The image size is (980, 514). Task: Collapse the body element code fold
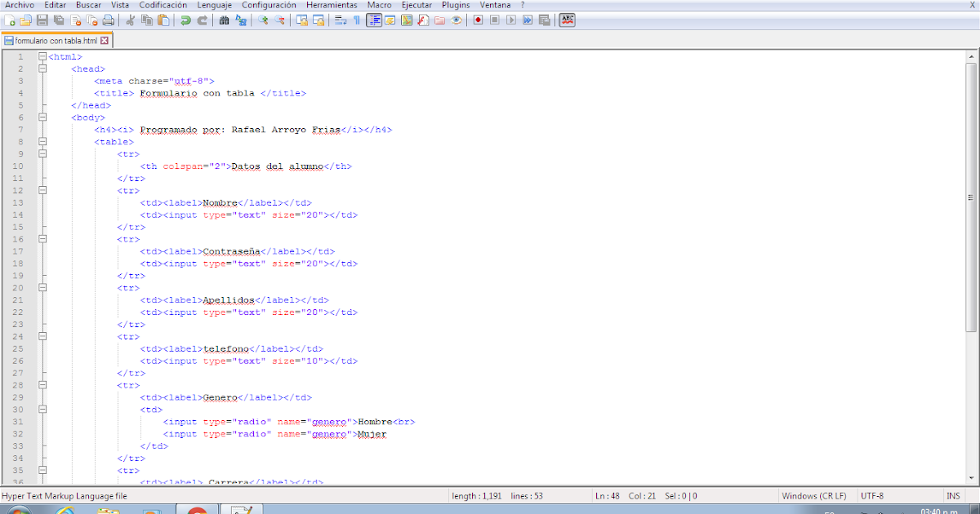41,117
